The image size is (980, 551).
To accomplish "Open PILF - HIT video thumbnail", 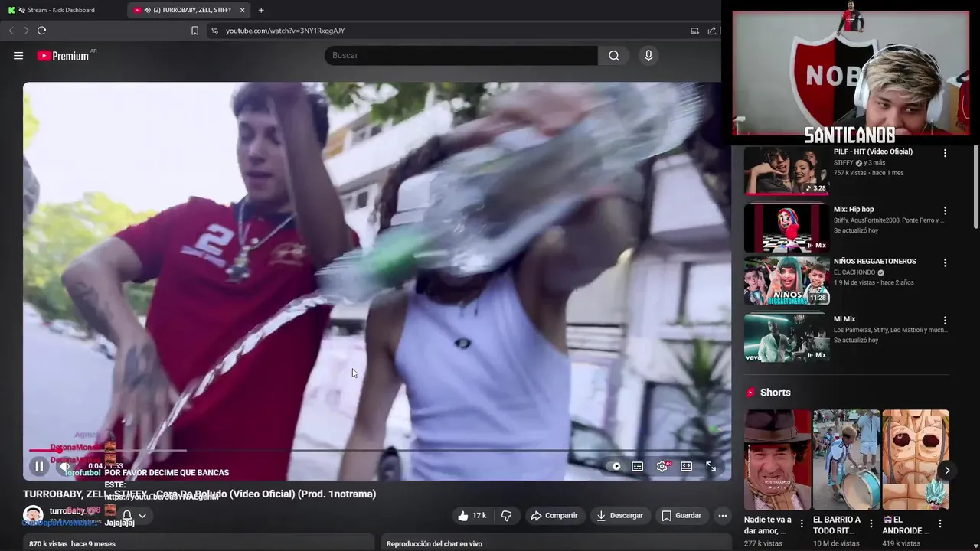I will tap(786, 170).
